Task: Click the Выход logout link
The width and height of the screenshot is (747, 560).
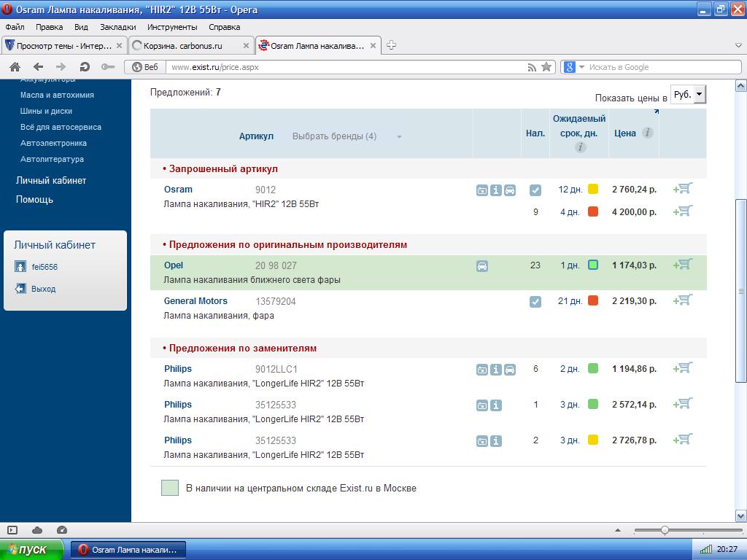Action: point(43,289)
